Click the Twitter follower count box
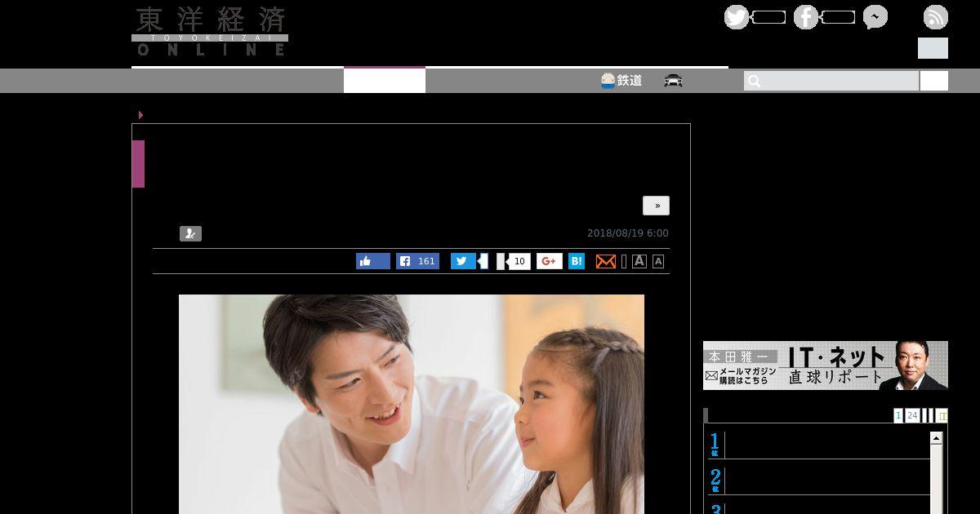This screenshot has width=980, height=514. (x=768, y=17)
